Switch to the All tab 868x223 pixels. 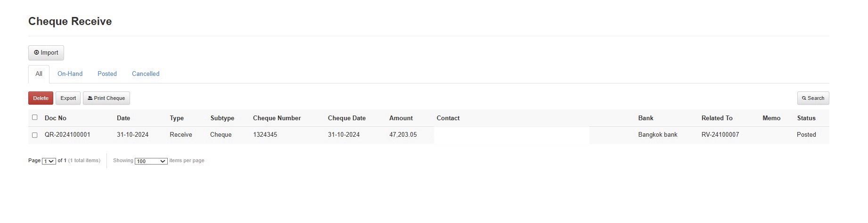(39, 74)
